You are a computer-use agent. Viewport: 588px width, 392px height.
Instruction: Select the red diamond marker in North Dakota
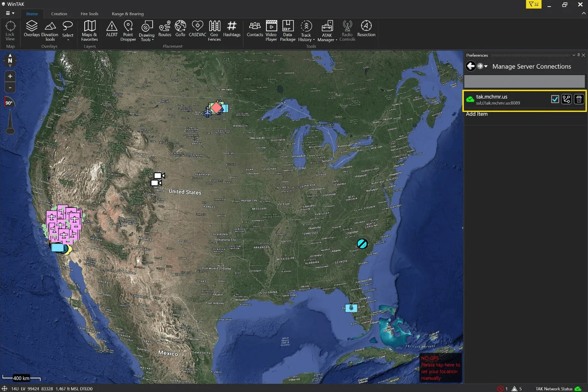pyautogui.click(x=216, y=108)
